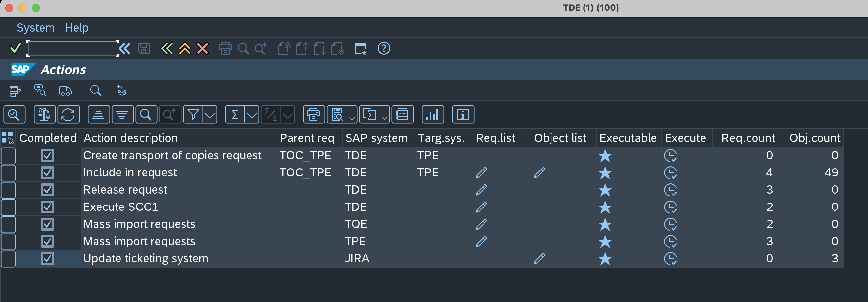Click the Save diskette icon
The image size is (868, 302).
point(144,48)
